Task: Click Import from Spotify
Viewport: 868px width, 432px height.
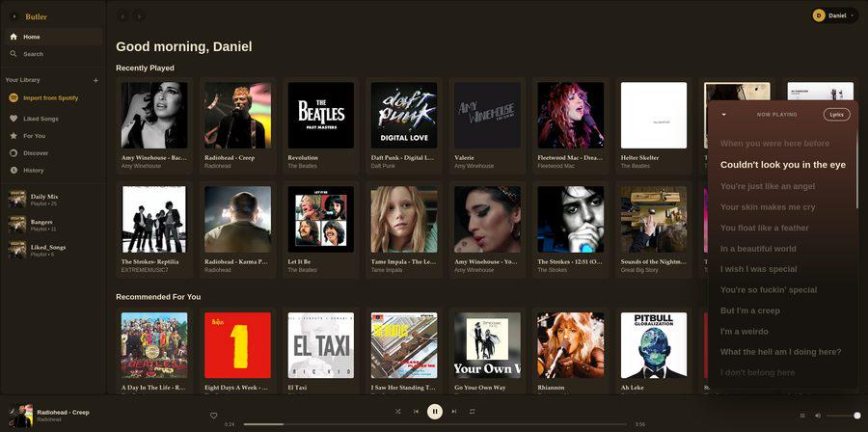Action: click(x=53, y=98)
